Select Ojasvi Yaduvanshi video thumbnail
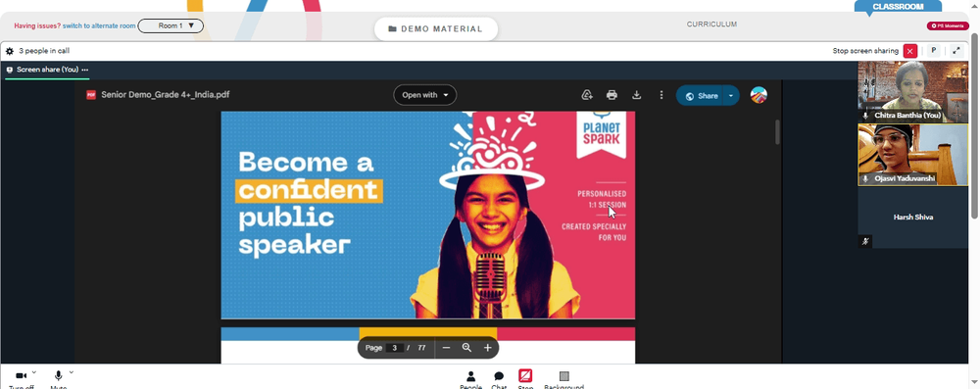The image size is (980, 389). (x=912, y=155)
